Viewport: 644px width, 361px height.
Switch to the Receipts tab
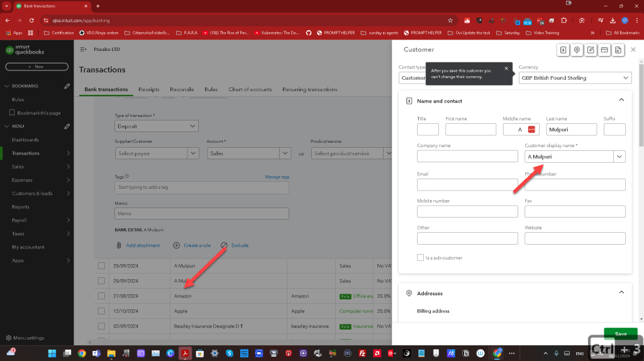[x=148, y=89]
